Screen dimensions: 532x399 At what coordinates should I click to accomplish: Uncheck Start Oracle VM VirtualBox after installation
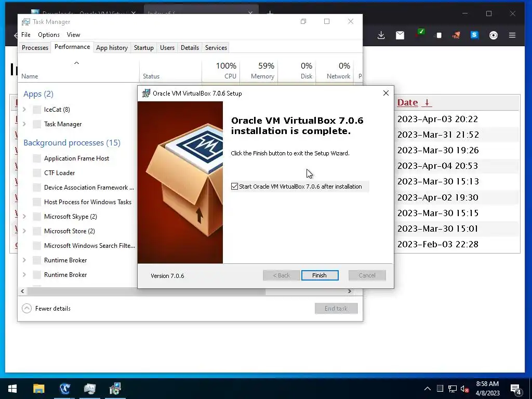pos(234,187)
